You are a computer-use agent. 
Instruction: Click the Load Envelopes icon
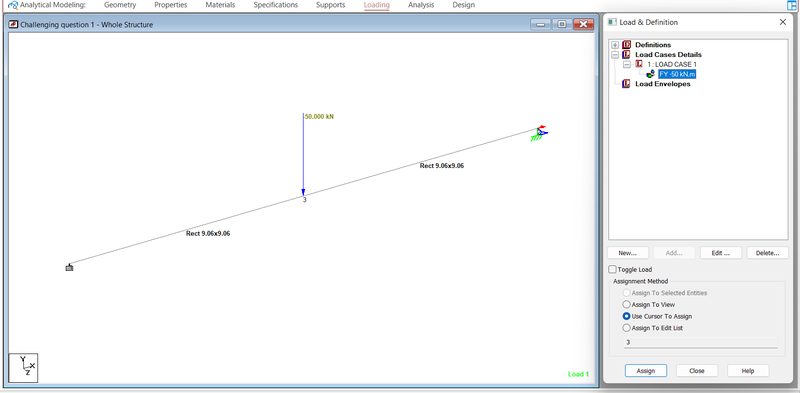pos(627,84)
